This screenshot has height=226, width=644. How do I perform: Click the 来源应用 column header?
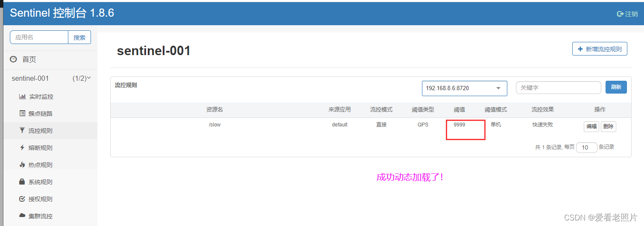coord(340,110)
